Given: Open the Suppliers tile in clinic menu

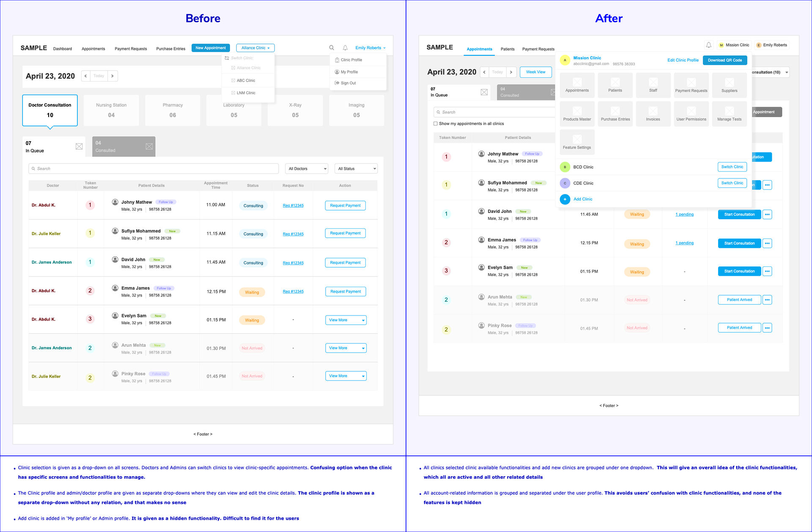Looking at the screenshot, I should [729, 85].
